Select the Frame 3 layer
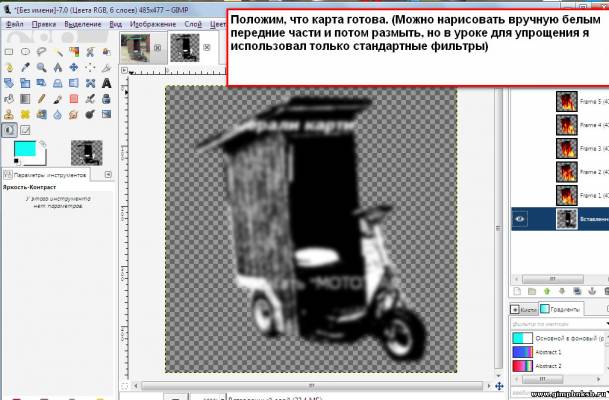 560,148
